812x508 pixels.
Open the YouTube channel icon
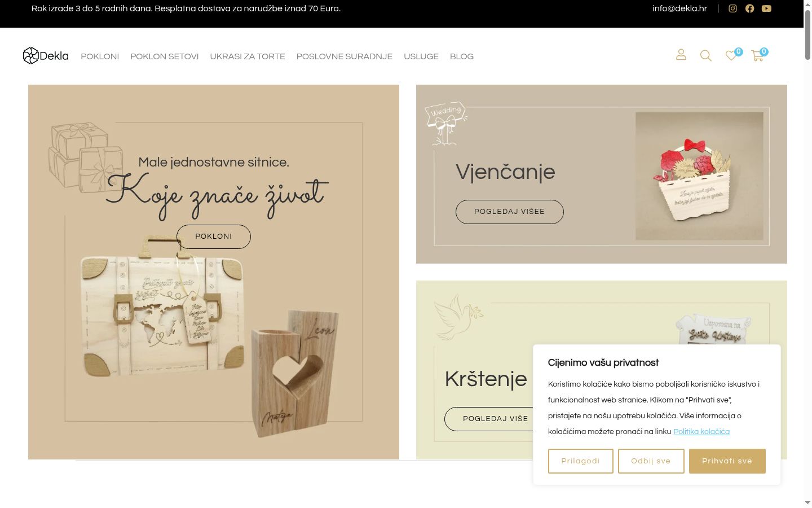[x=766, y=8]
